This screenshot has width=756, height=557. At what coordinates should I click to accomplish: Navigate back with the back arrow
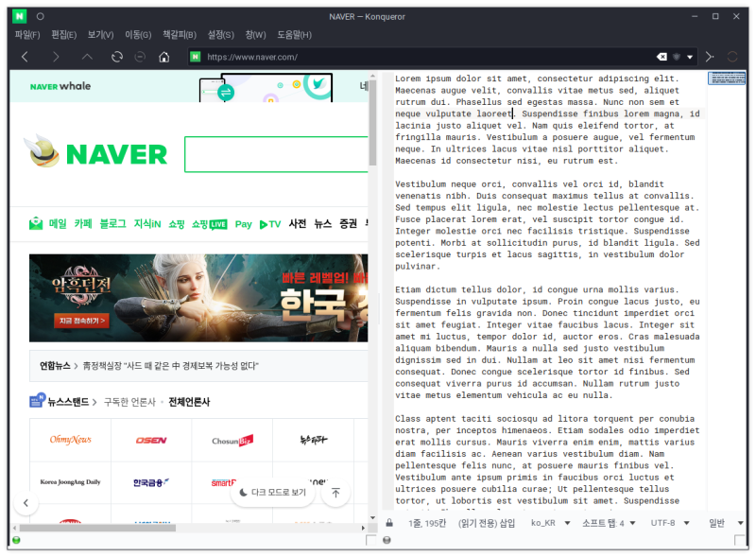click(24, 57)
